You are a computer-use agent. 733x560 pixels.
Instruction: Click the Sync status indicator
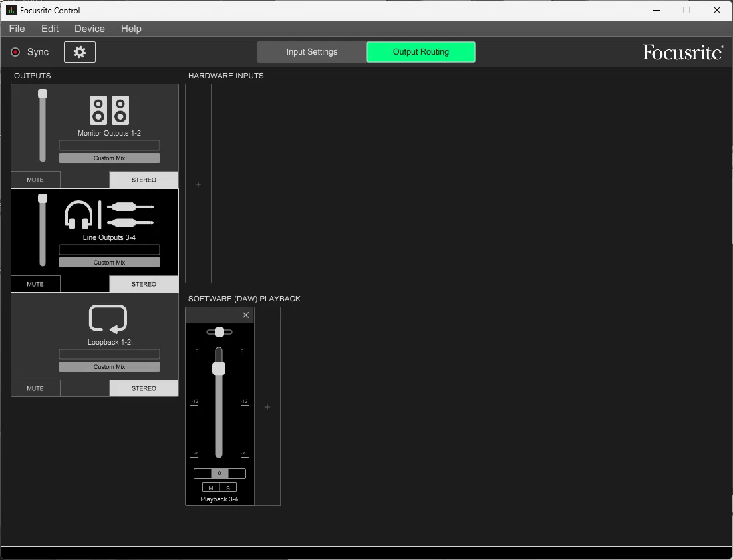[x=15, y=52]
